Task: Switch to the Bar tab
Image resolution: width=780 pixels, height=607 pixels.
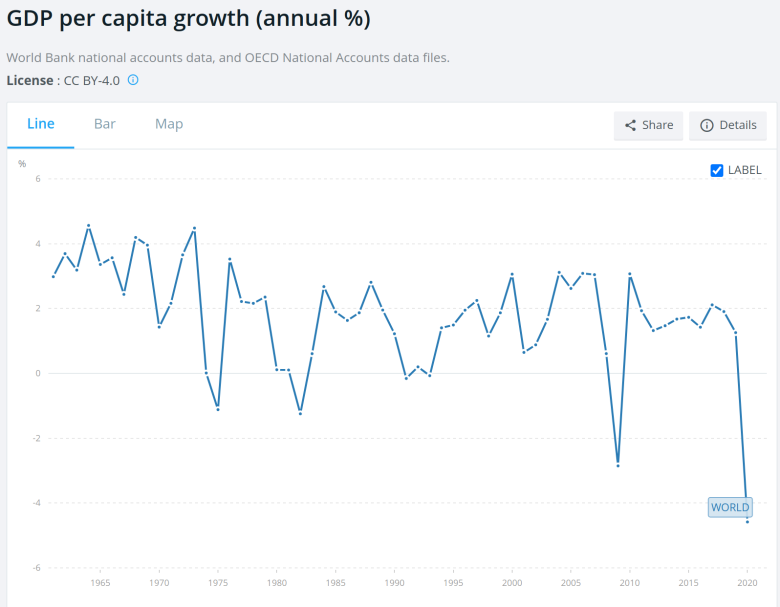Action: click(x=104, y=124)
